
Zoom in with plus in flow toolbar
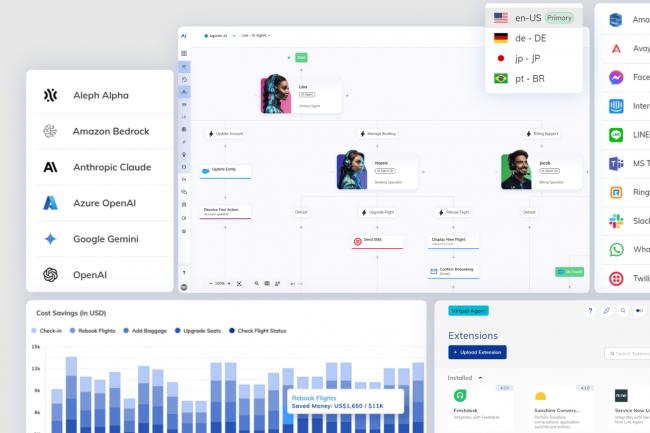229,284
